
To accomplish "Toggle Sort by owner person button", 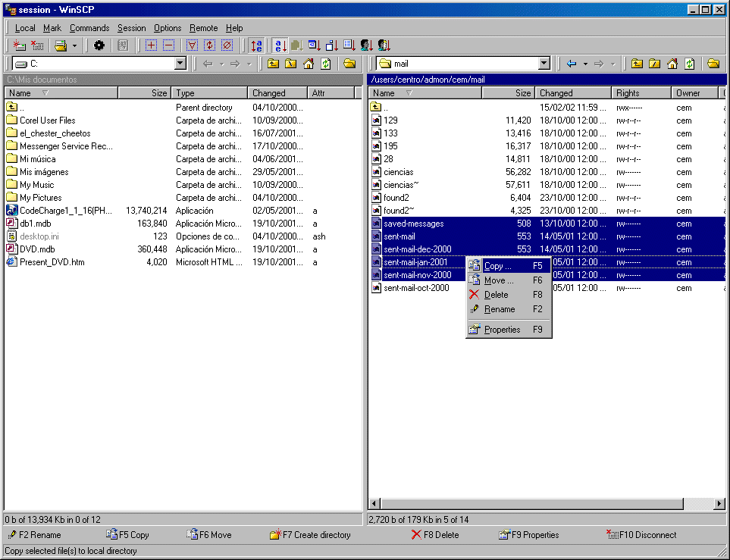I will point(367,45).
